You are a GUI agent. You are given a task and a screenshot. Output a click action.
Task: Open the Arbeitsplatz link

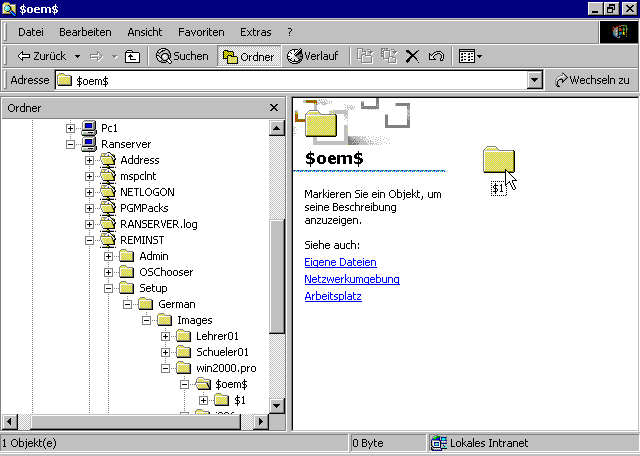click(333, 296)
